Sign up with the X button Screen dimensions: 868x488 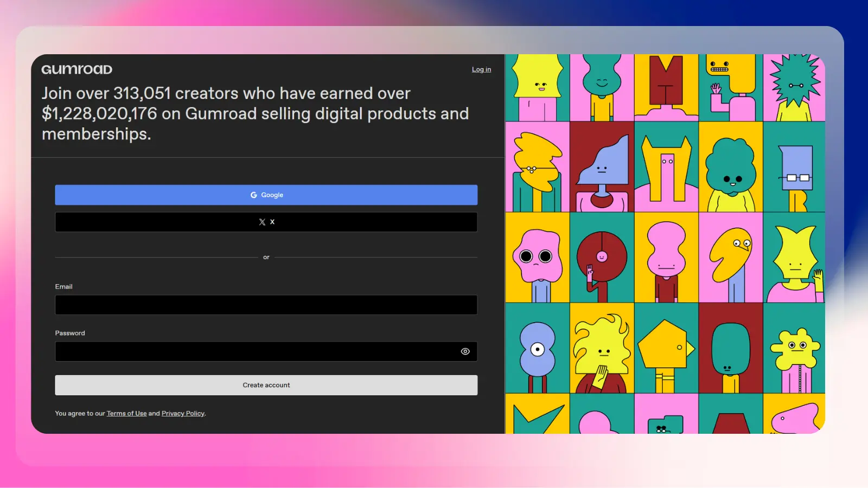pos(266,222)
